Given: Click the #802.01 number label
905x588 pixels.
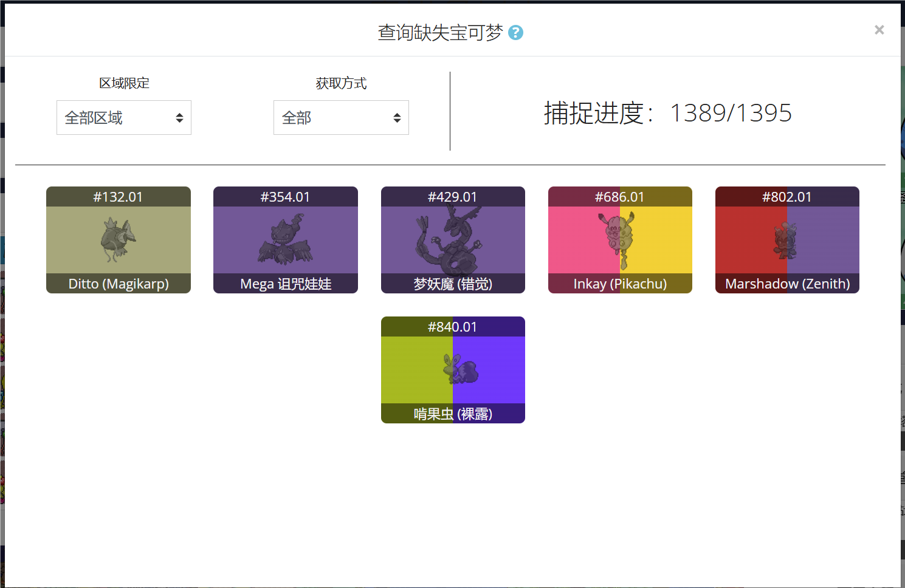Looking at the screenshot, I should click(787, 197).
